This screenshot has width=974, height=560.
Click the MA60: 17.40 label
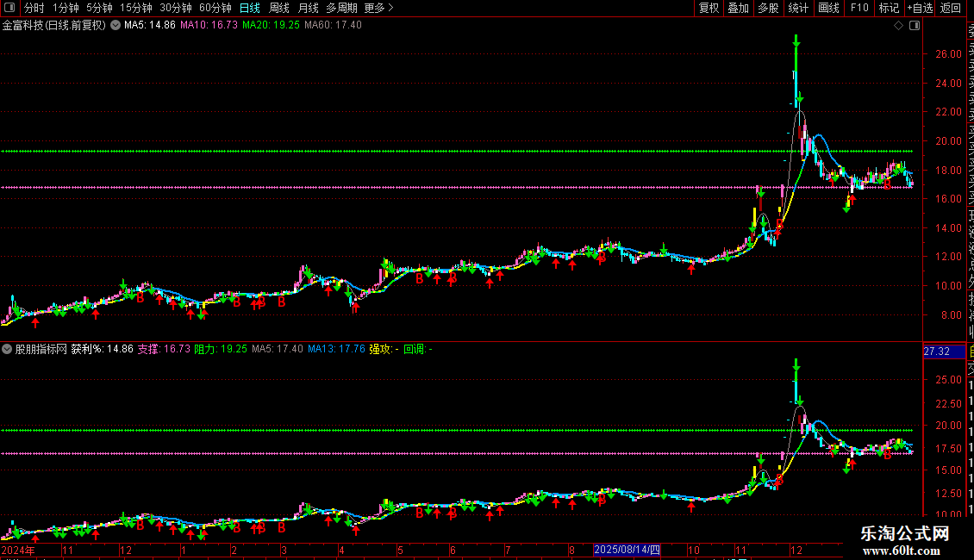(333, 25)
